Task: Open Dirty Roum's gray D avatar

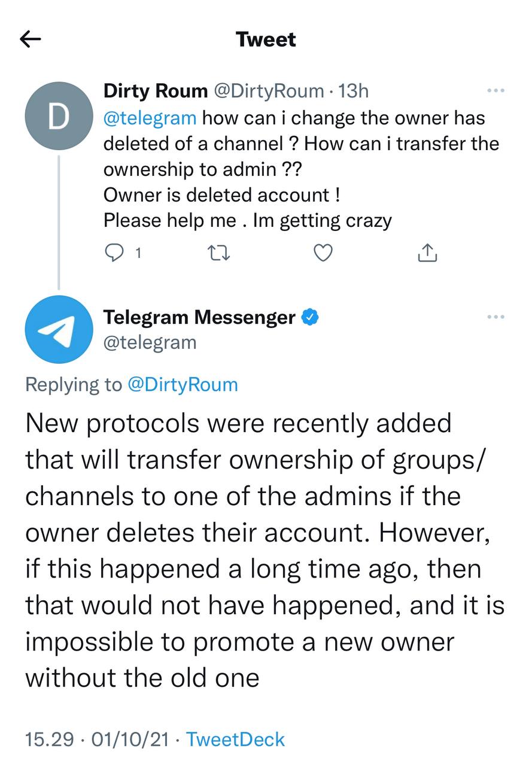Action: [59, 116]
